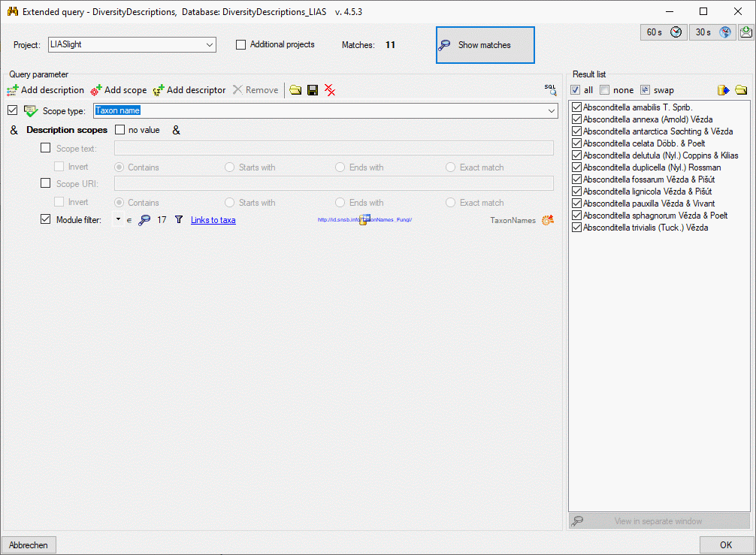Open a saved query via the toolbar folder icon

pyautogui.click(x=295, y=90)
